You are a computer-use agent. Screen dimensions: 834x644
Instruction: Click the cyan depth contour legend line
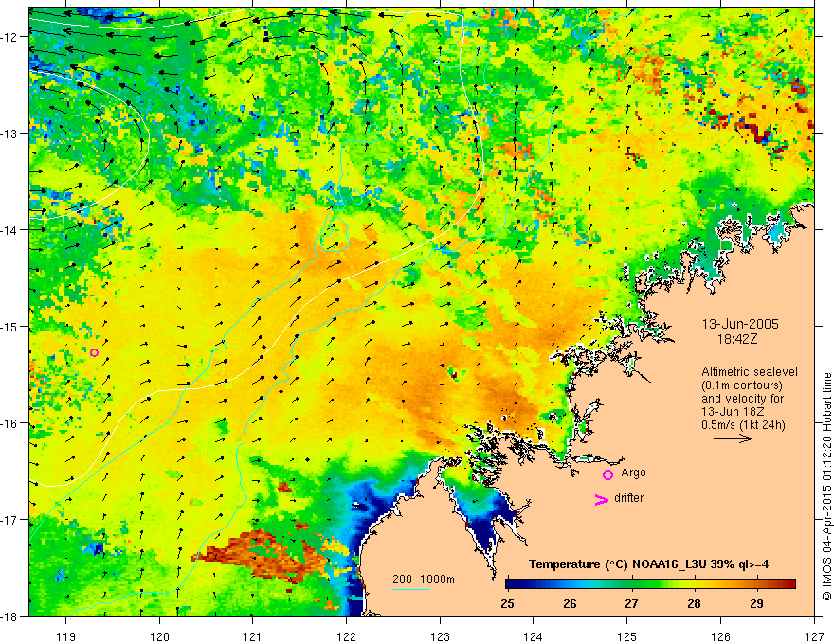[410, 589]
